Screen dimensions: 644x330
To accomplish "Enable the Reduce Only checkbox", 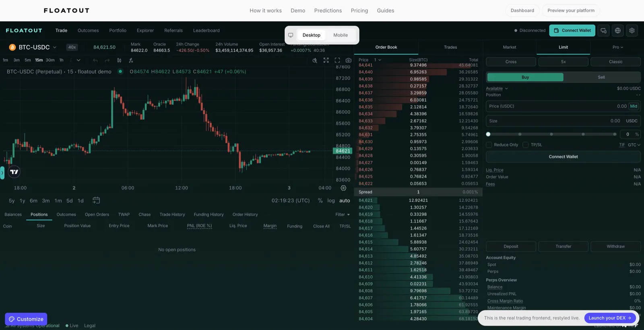I will point(489,145).
